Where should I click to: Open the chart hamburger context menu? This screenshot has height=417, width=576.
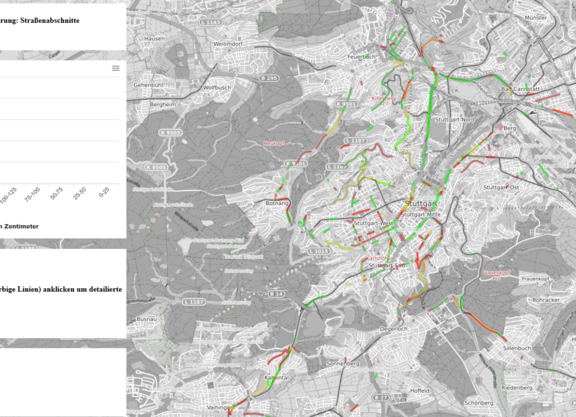(x=116, y=68)
